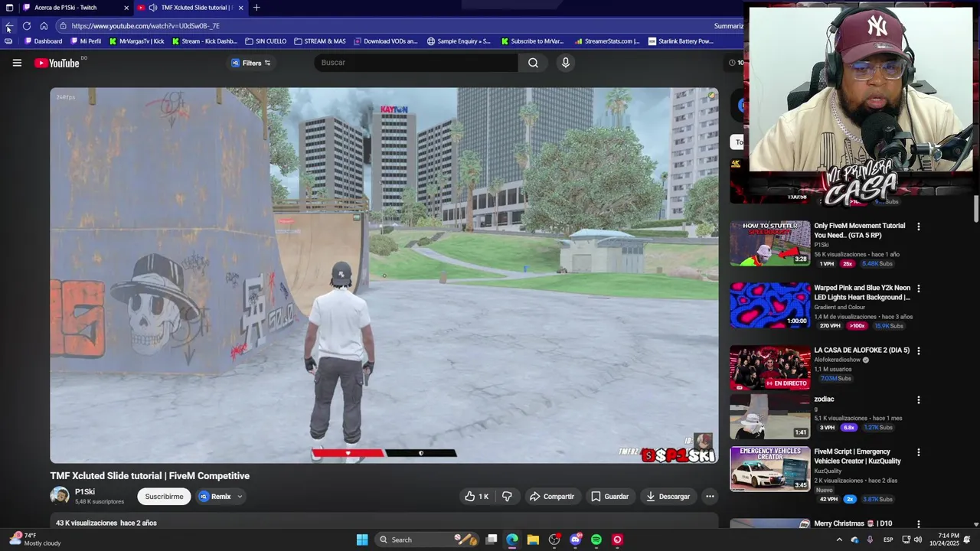Open the browser home icon
Screen dimensions: 980x551
point(44,26)
